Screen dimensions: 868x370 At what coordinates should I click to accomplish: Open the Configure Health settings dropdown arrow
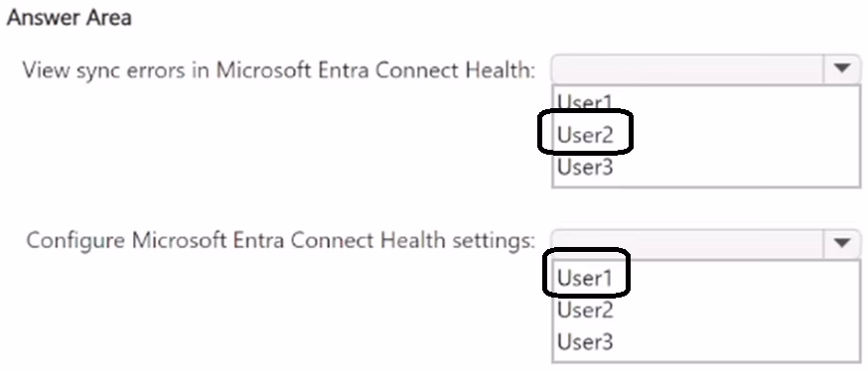pos(841,242)
